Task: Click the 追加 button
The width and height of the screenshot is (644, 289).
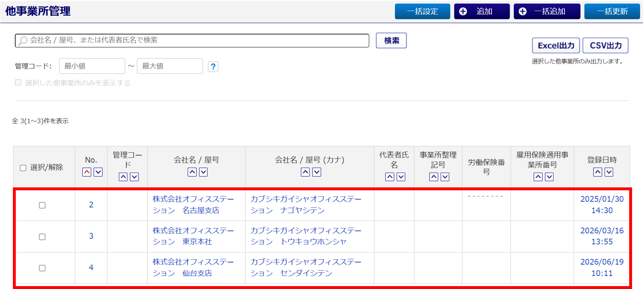Action: point(482,11)
